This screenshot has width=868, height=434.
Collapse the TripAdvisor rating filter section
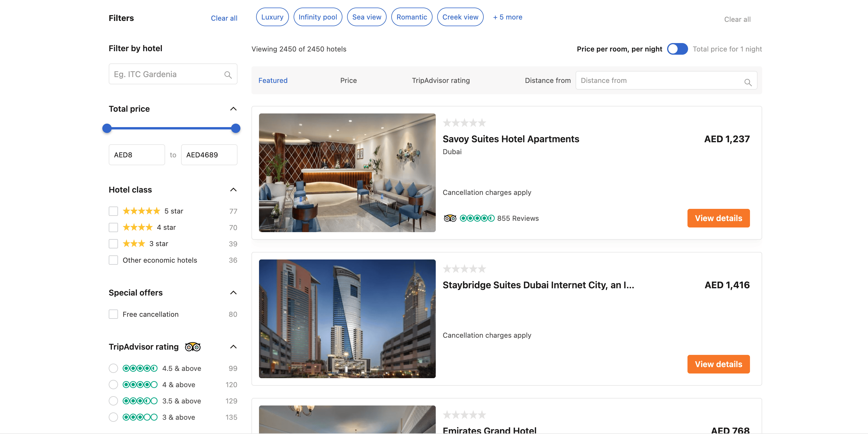click(233, 347)
